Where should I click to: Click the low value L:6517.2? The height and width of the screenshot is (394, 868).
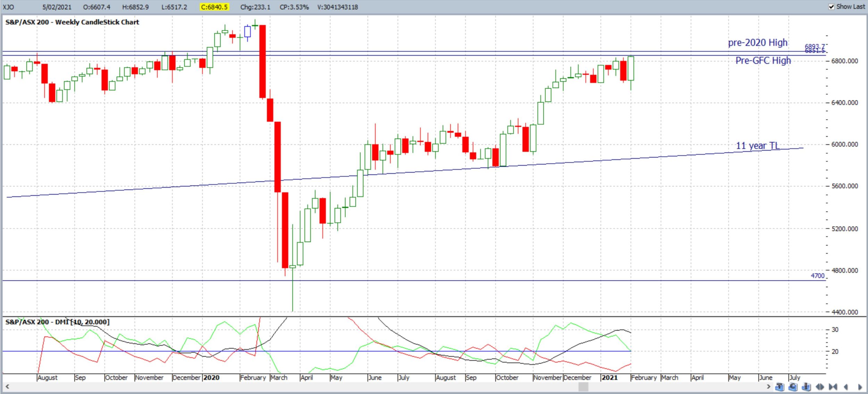[174, 7]
